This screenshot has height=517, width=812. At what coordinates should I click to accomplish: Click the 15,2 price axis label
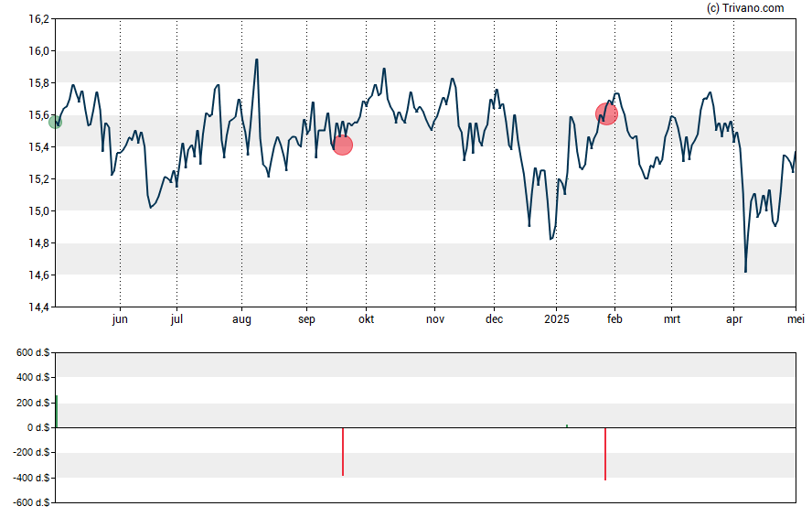coord(38,179)
